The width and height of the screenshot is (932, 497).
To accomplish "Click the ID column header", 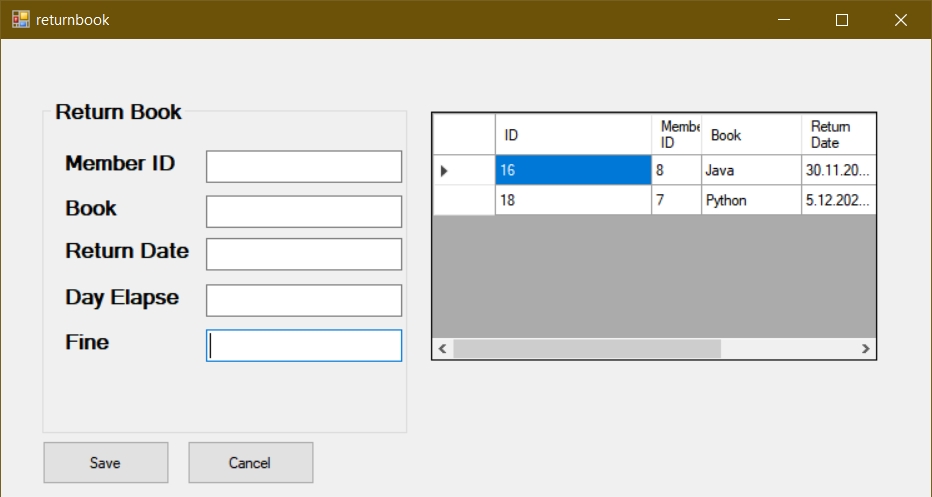I will [x=572, y=135].
